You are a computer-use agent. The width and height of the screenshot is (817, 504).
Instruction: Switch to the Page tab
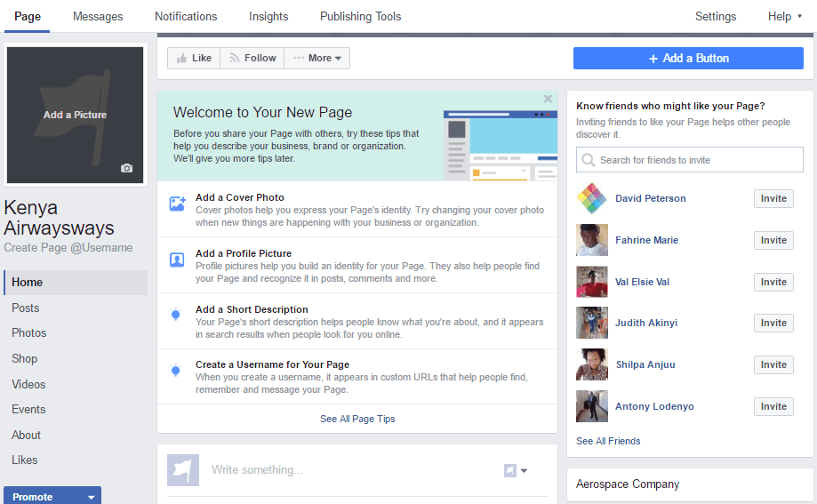pyautogui.click(x=28, y=17)
